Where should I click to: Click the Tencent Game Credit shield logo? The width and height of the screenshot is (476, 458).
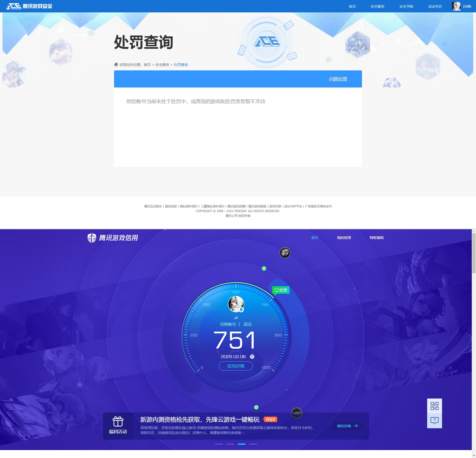[x=92, y=237]
